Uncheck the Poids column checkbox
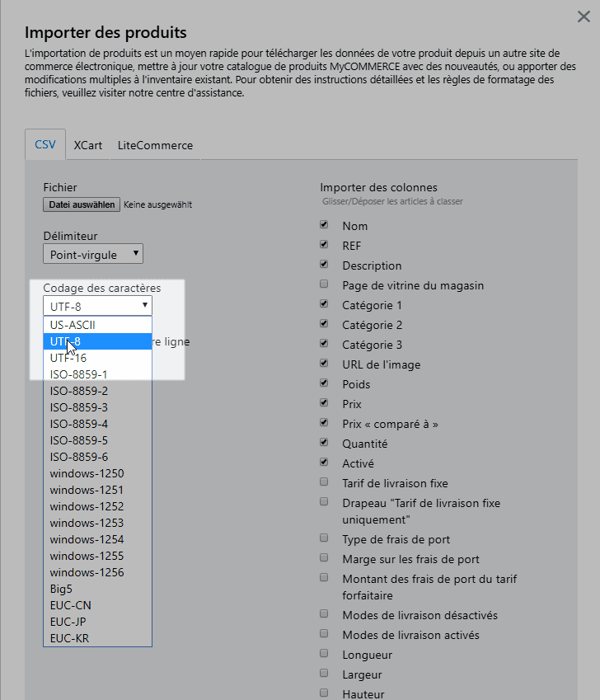The height and width of the screenshot is (700, 600). coord(324,383)
